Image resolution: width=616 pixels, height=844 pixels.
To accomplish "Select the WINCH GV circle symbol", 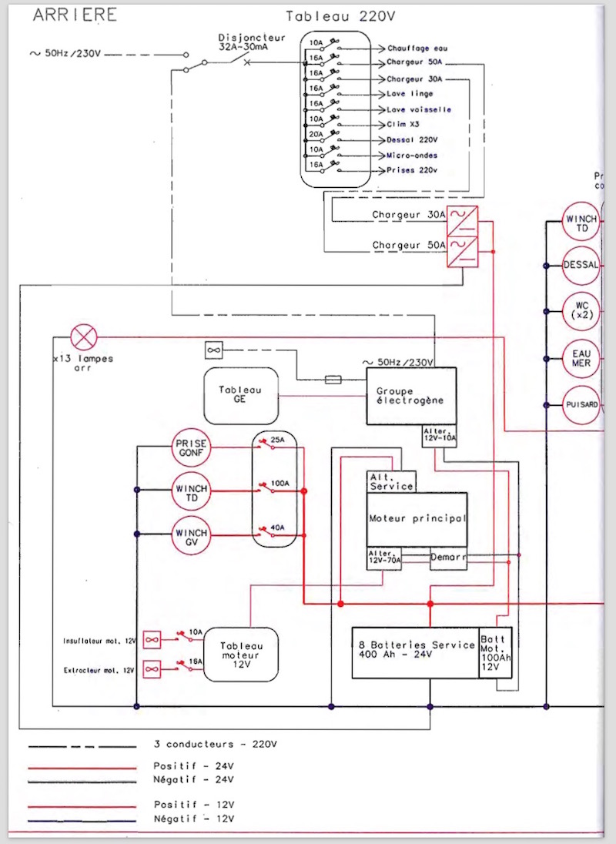I will tap(190, 534).
